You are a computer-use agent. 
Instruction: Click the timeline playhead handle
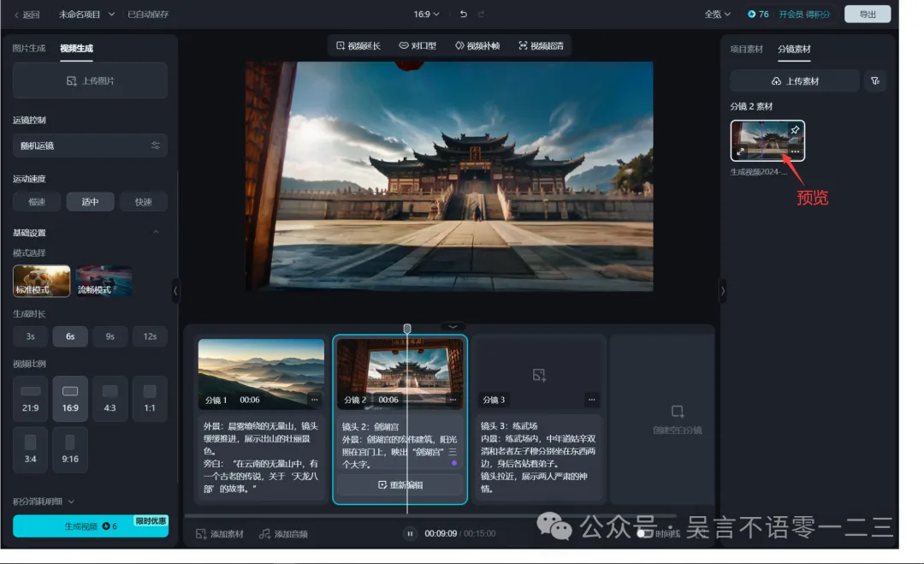click(x=407, y=329)
